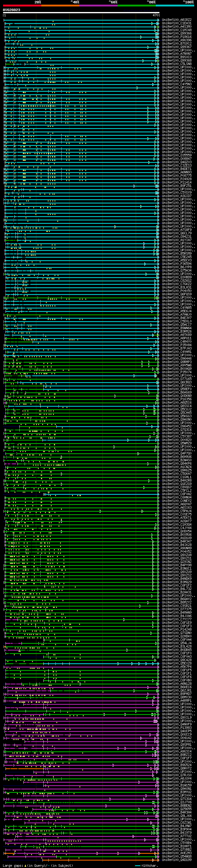The width and height of the screenshot is (197, 868).
Task: Select the UniRef100_O96446 entry
Action: [x=177, y=358]
